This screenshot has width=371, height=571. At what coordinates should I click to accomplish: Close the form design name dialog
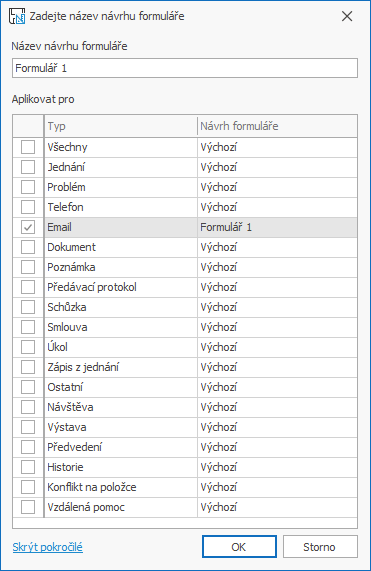tap(347, 16)
